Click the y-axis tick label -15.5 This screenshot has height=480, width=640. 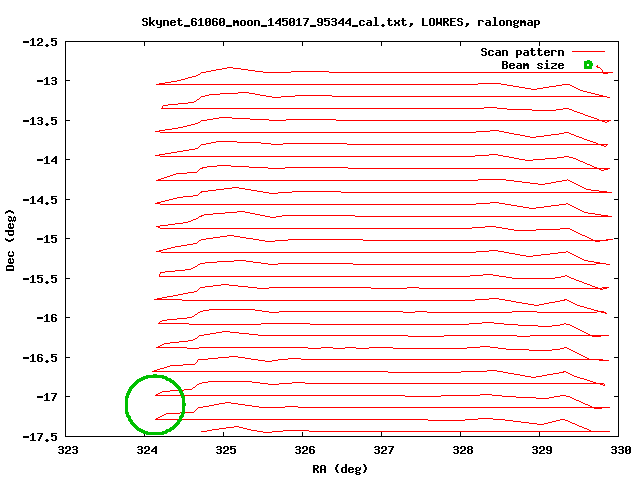point(40,279)
